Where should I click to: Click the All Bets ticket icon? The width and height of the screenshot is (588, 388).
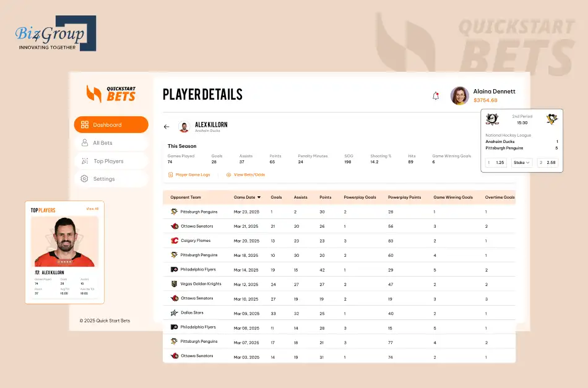pos(84,142)
